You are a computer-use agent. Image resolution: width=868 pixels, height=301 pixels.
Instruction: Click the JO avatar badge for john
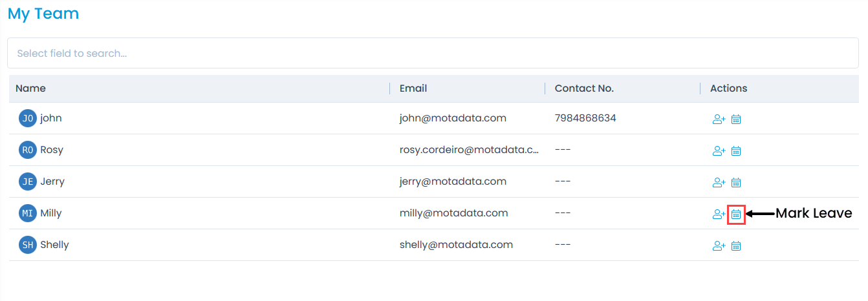(x=28, y=119)
